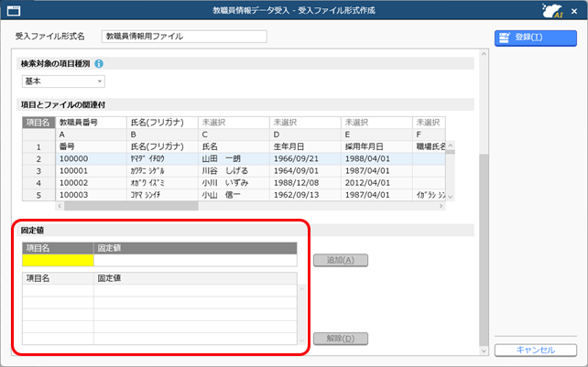Click the 番号 cell in row 1
This screenshot has width=588, height=367.
coord(91,146)
